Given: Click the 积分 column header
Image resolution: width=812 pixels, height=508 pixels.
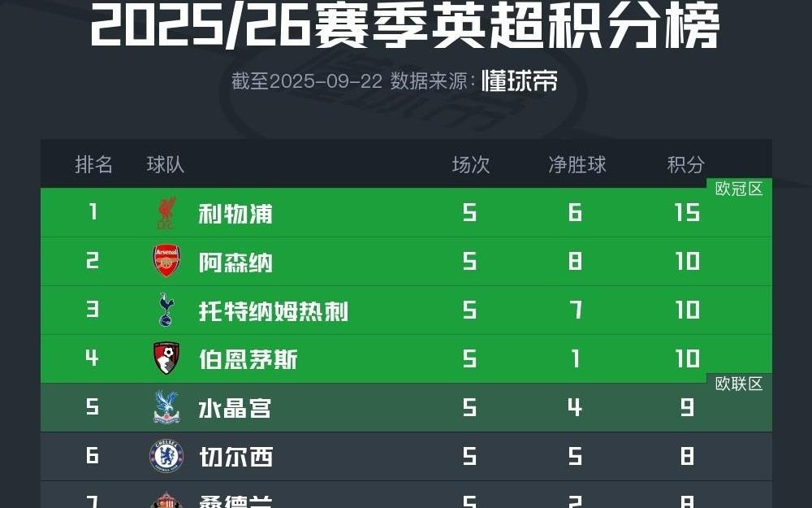Looking at the screenshot, I should [x=685, y=164].
